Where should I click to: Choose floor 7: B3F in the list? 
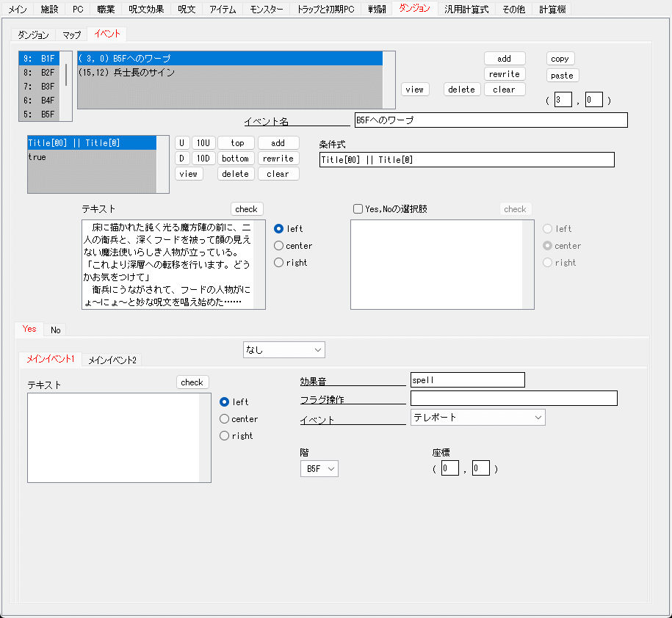[x=39, y=87]
